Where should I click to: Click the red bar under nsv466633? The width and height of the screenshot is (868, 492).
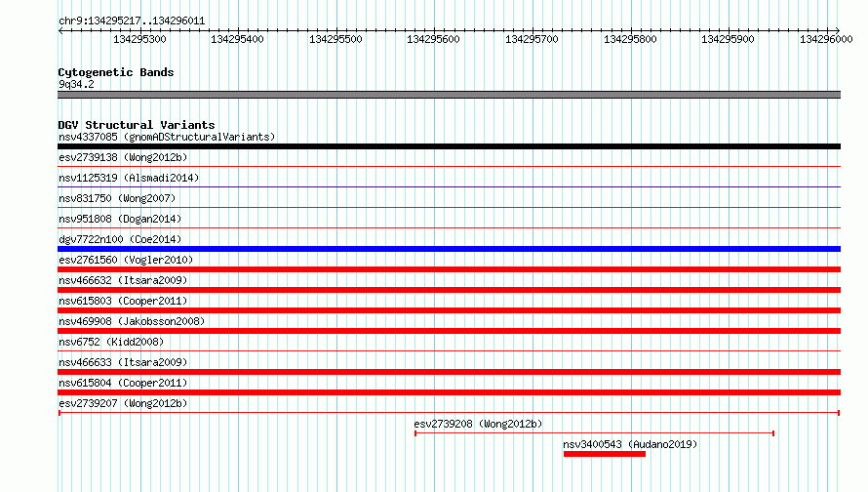(x=449, y=372)
